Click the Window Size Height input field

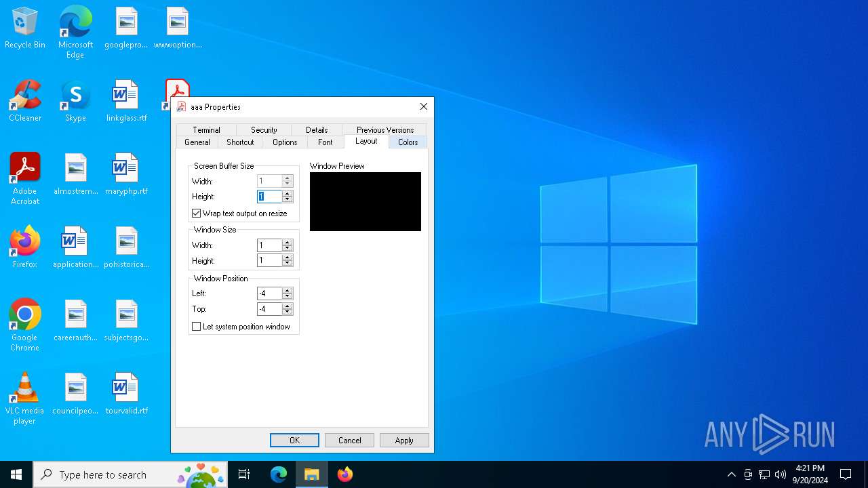coord(270,261)
